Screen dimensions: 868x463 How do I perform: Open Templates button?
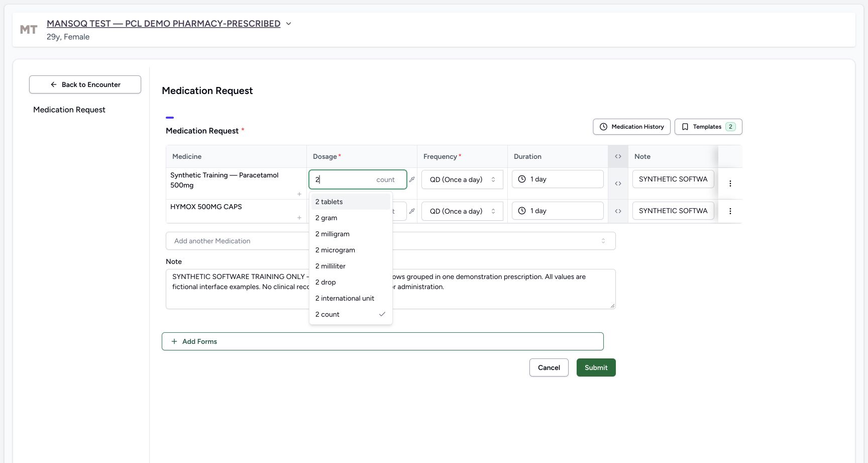pyautogui.click(x=708, y=127)
